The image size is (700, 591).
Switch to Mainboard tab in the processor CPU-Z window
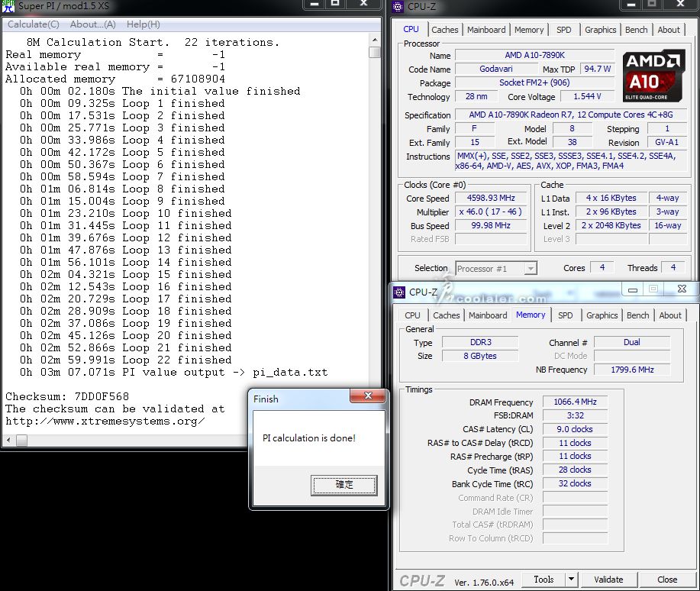486,30
